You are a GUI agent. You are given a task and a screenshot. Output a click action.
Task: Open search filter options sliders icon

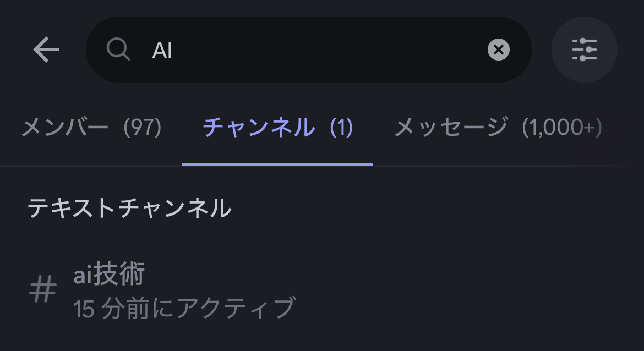click(584, 50)
